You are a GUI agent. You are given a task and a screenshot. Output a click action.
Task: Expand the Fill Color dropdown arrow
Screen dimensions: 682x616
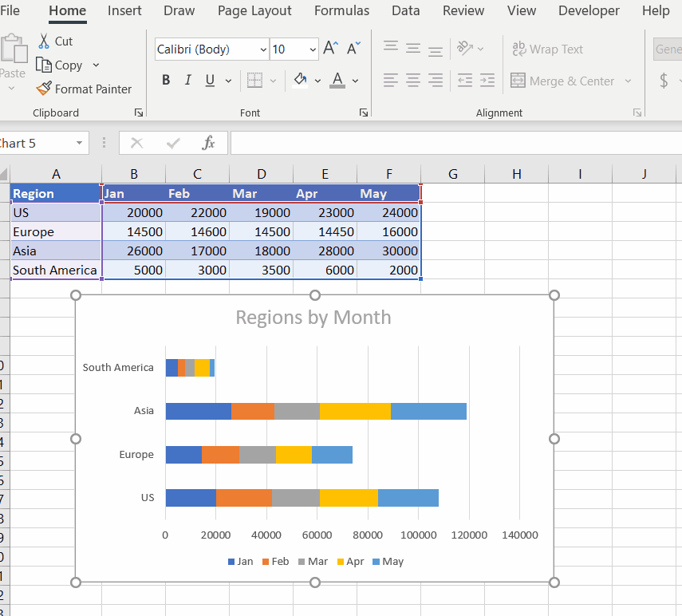(318, 81)
